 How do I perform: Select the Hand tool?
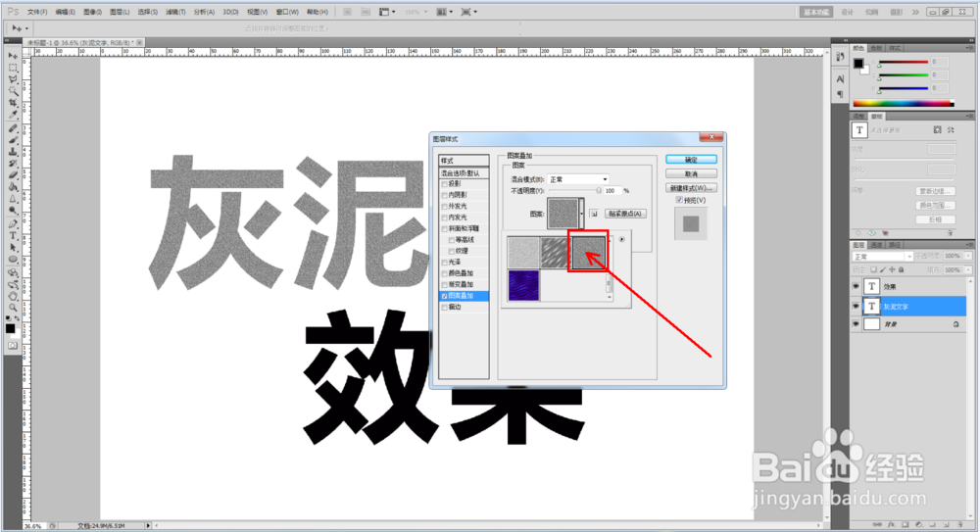[x=13, y=296]
